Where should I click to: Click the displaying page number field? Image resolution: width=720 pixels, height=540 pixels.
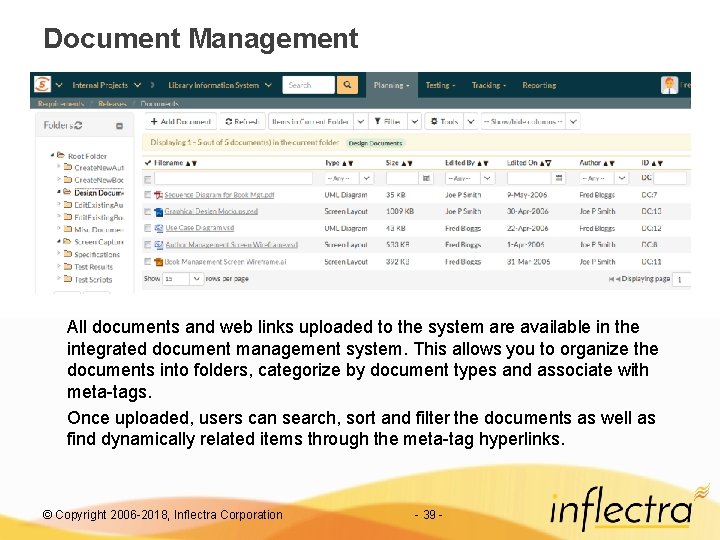[681, 279]
